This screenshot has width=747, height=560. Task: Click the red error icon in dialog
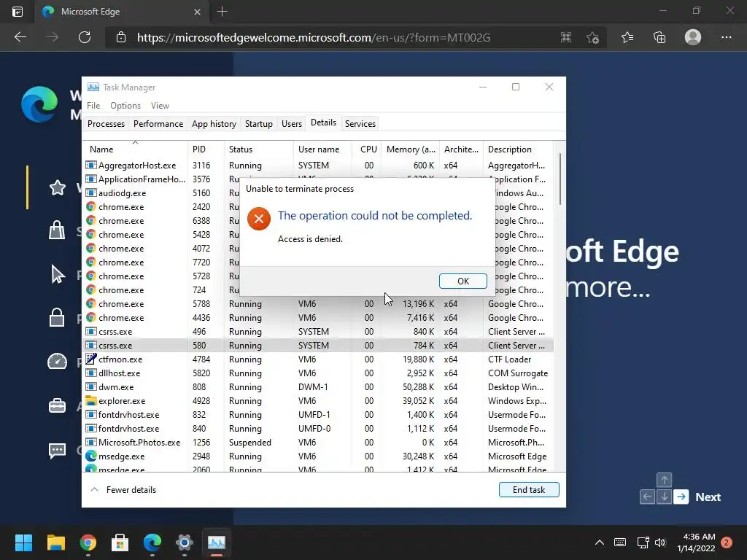(259, 219)
